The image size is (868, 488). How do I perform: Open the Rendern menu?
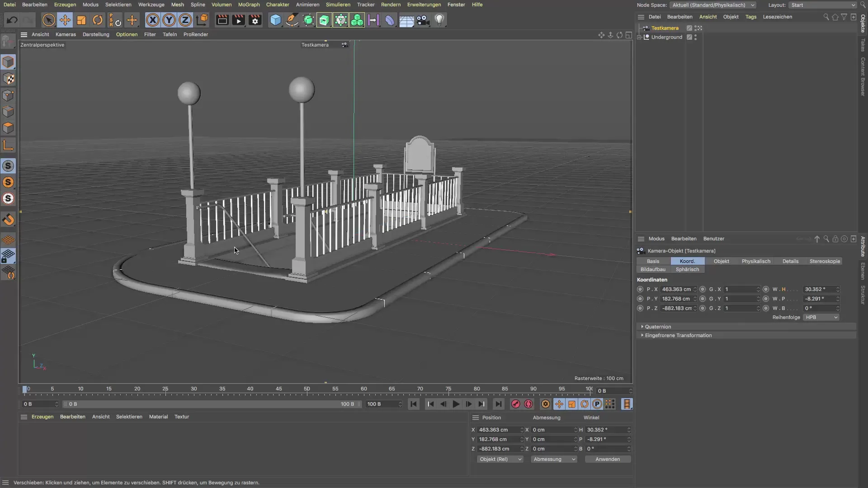[391, 5]
